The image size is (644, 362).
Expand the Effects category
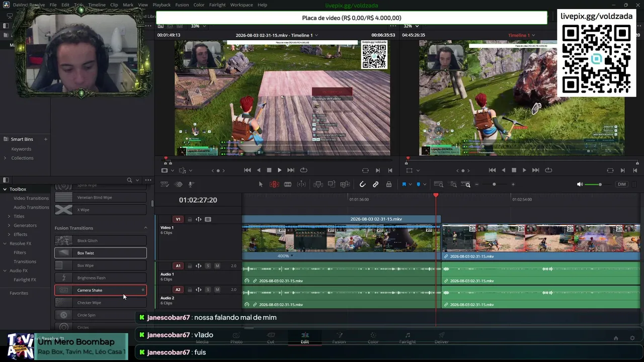coord(9,235)
